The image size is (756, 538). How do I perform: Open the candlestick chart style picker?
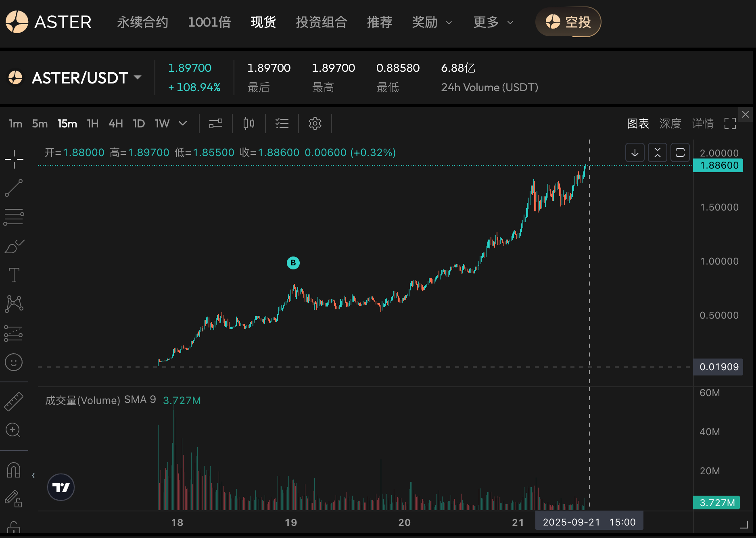pos(249,123)
